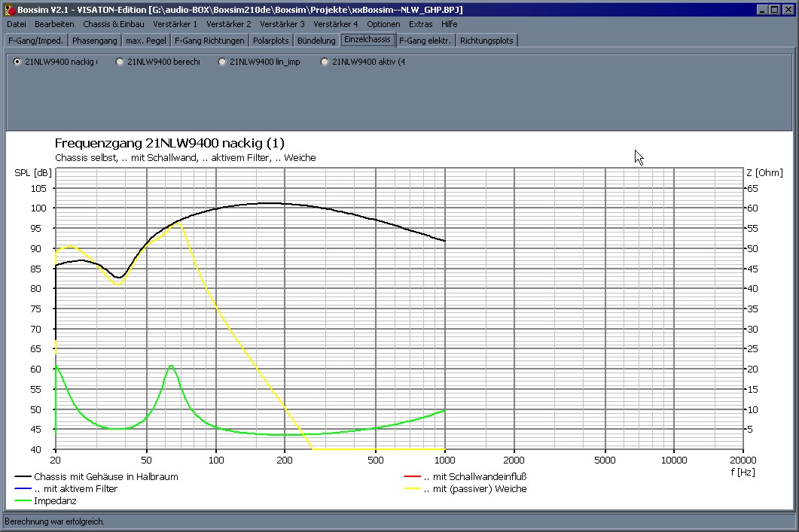Open the Verstärker 3 menu
Screen dimensions: 799x532
point(282,24)
